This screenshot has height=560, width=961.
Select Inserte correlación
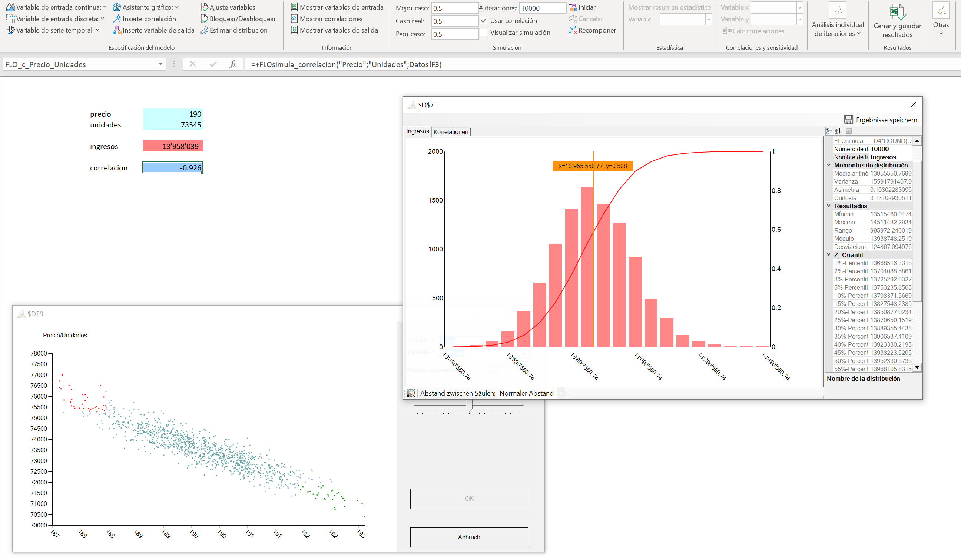click(x=145, y=18)
